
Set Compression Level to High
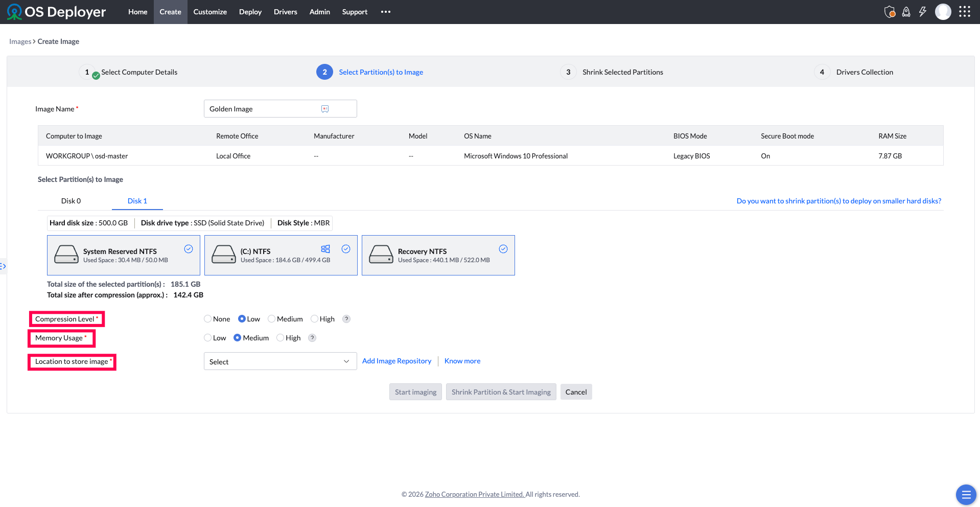[x=314, y=319]
